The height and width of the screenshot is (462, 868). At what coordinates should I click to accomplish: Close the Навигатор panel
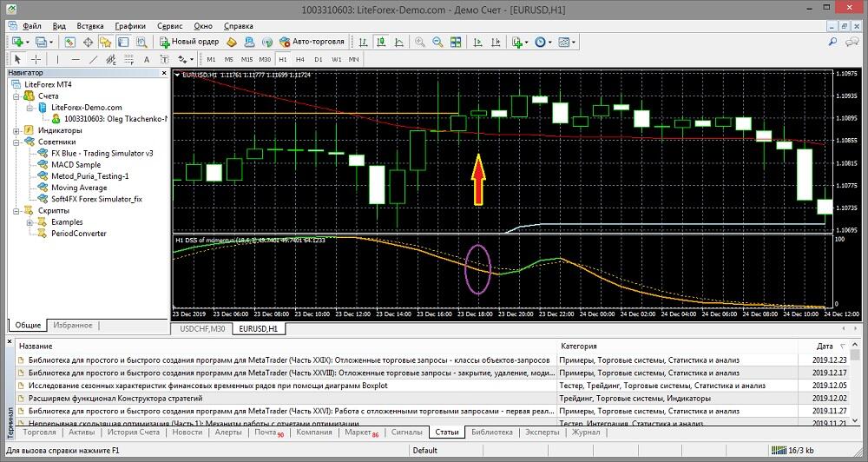click(163, 73)
